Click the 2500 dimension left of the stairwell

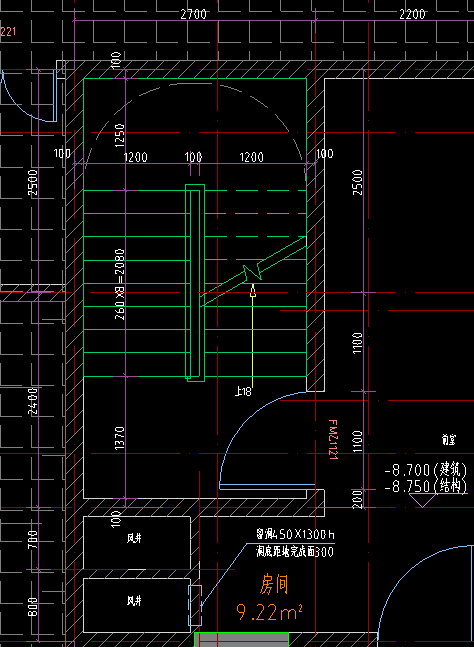tap(33, 182)
